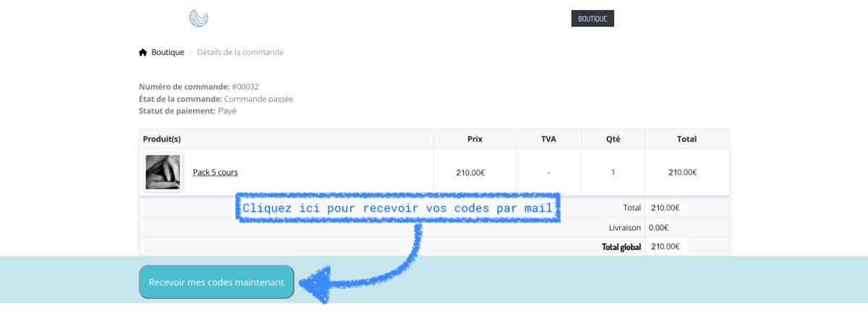Click the "Commande passée" order status
Viewport: 868px width, 331px height.
258,99
